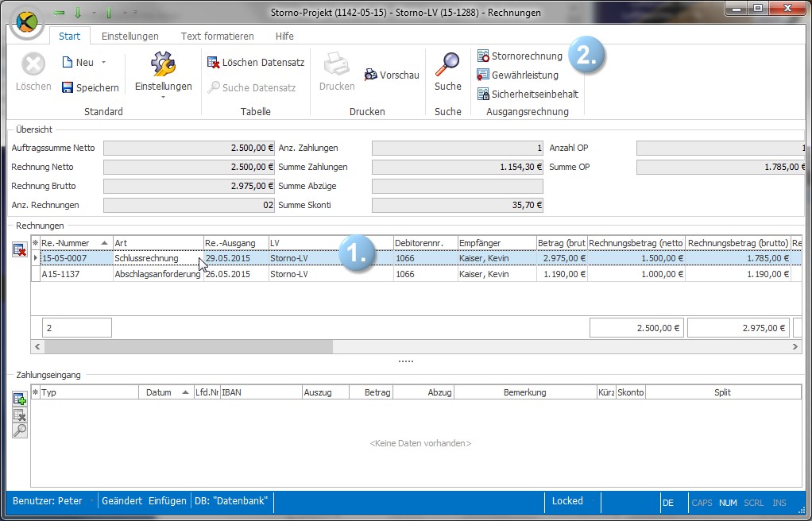Delete the row via icon left of Rechnungen table
The height and width of the screenshot is (521, 812).
(19, 249)
